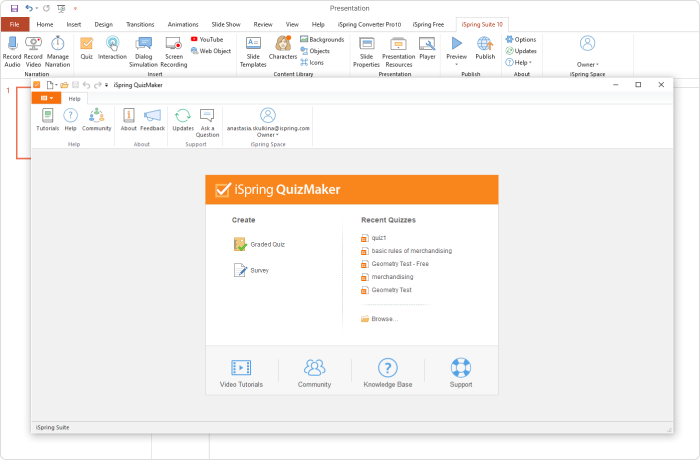Open Tutorials in QuizMaker Help tab
The image size is (700, 460).
(x=47, y=120)
